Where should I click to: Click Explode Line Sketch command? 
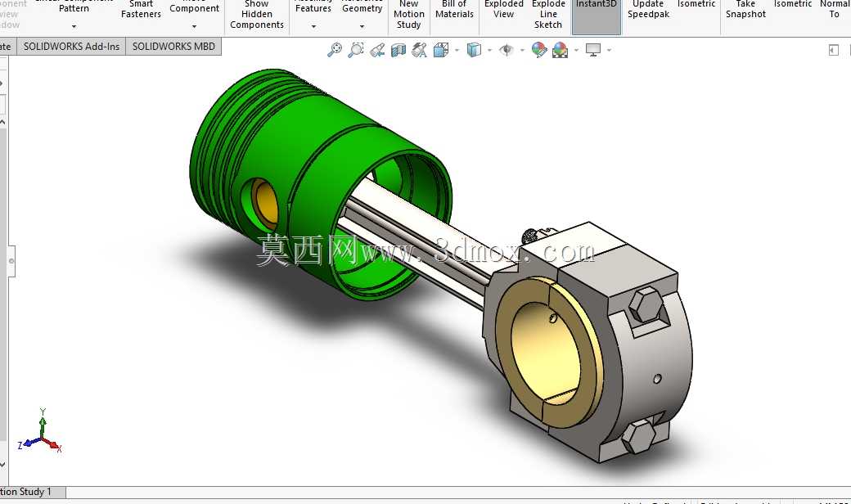pos(548,15)
